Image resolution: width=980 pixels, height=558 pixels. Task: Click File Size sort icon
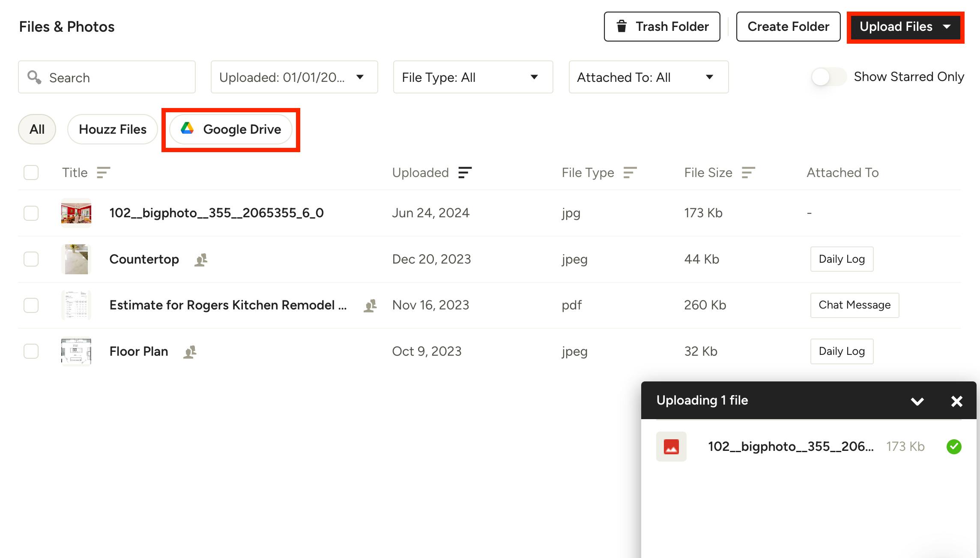pos(748,173)
